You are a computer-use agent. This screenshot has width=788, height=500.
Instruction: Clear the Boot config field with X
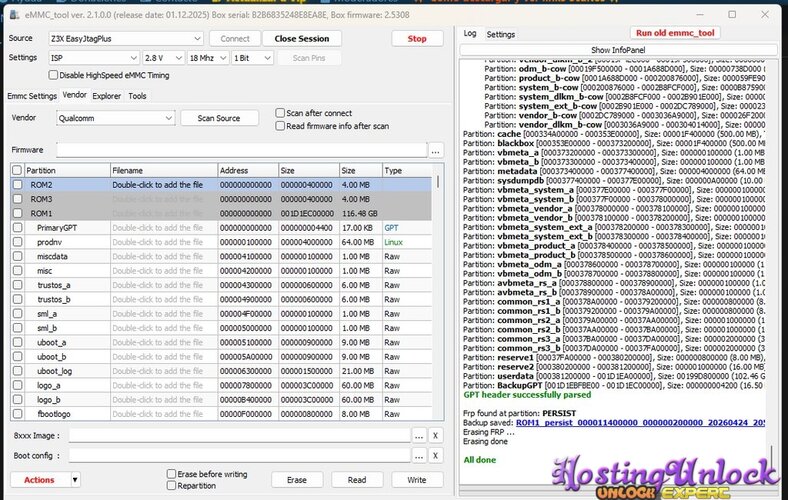[436, 455]
